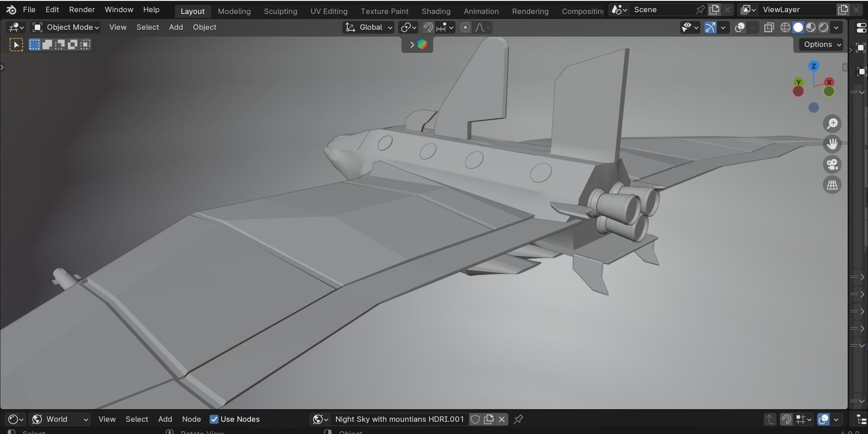Switch to the Modeling workspace tab
The height and width of the screenshot is (434, 868).
click(x=234, y=11)
